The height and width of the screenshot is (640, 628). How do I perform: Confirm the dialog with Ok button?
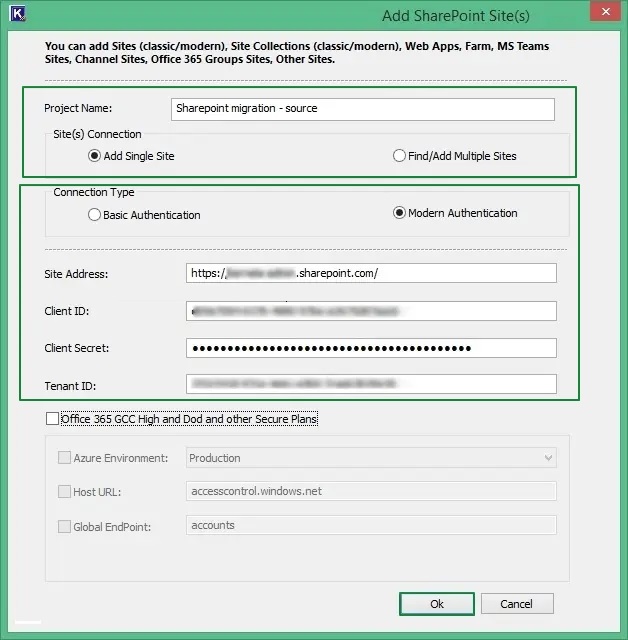click(437, 604)
